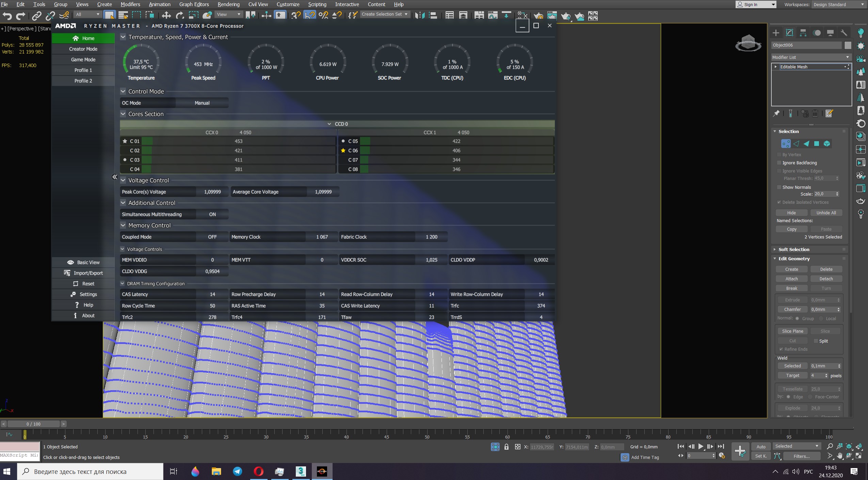The image size is (868, 480).
Task: Click Remove modifier trash icon
Action: 815,114
